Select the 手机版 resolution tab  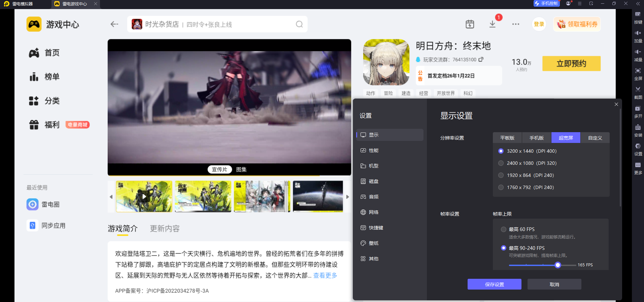pyautogui.click(x=536, y=138)
